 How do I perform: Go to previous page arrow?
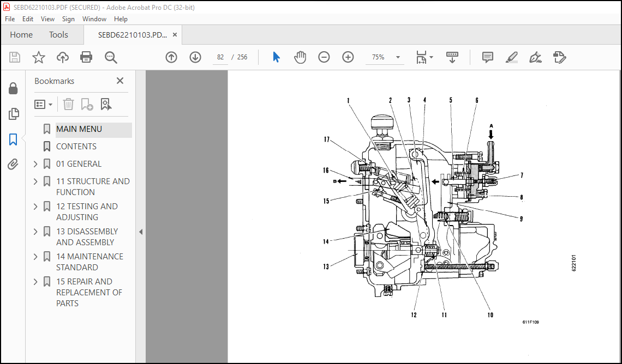171,57
